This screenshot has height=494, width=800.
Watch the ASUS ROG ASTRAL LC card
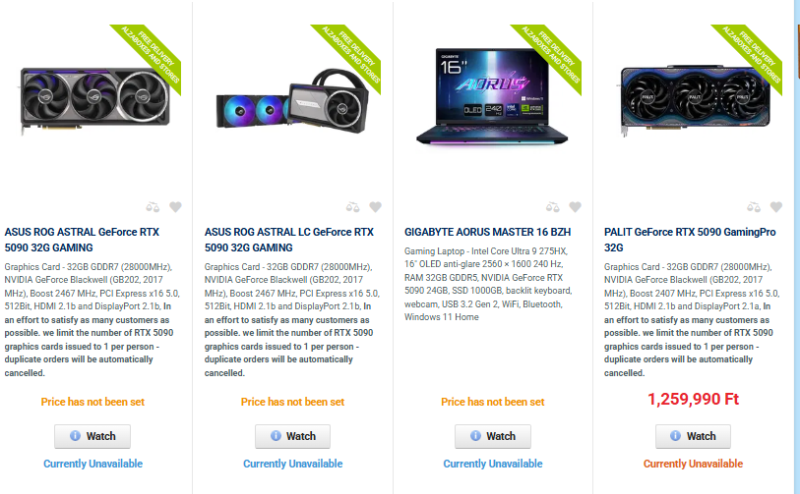tap(293, 436)
